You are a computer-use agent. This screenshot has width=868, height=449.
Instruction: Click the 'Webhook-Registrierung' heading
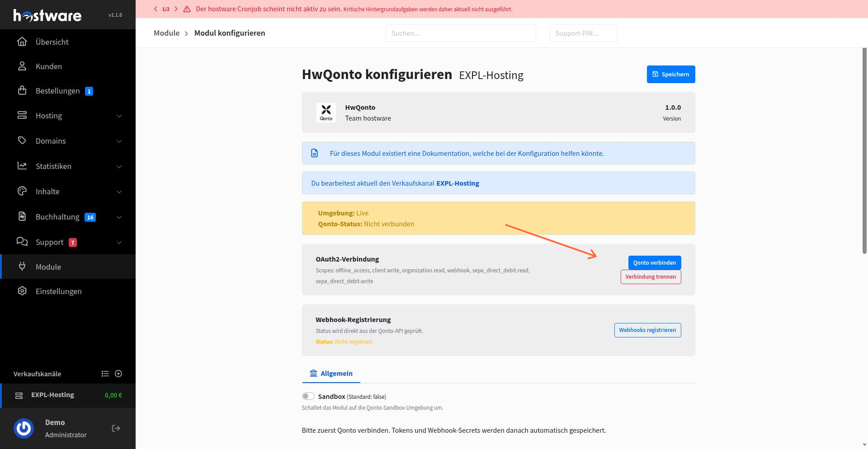point(353,319)
